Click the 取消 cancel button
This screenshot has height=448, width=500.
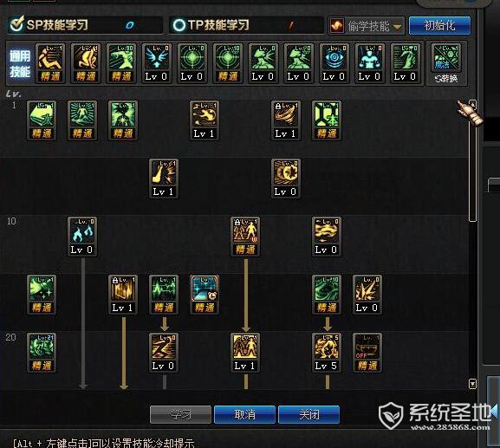tap(245, 414)
